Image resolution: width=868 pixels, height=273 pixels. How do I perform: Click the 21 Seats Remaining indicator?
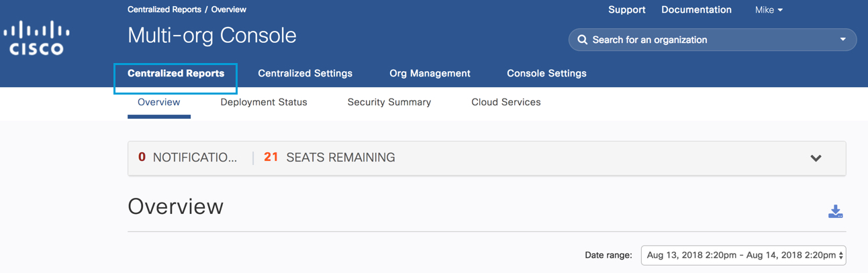(x=330, y=158)
